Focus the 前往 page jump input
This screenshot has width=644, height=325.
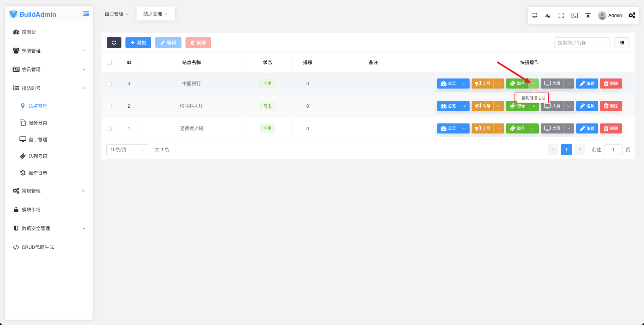613,150
